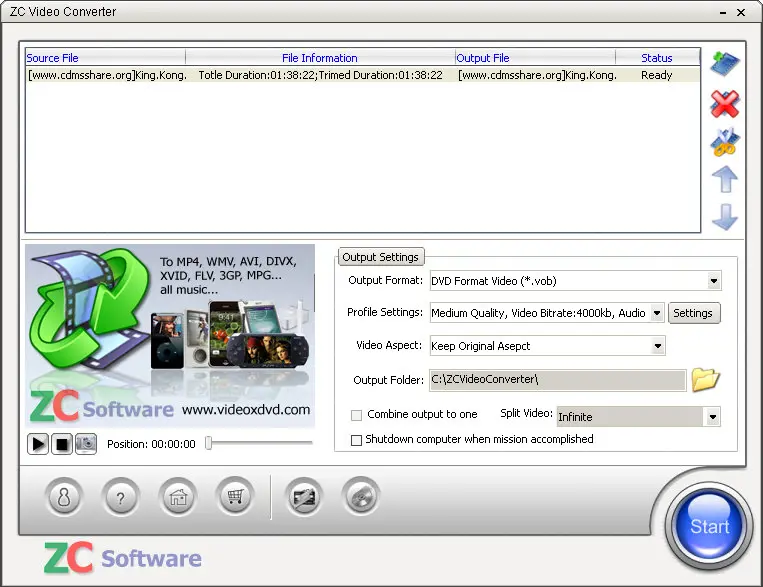Move file up with the up arrow
This screenshot has width=763, height=587.
(x=725, y=179)
